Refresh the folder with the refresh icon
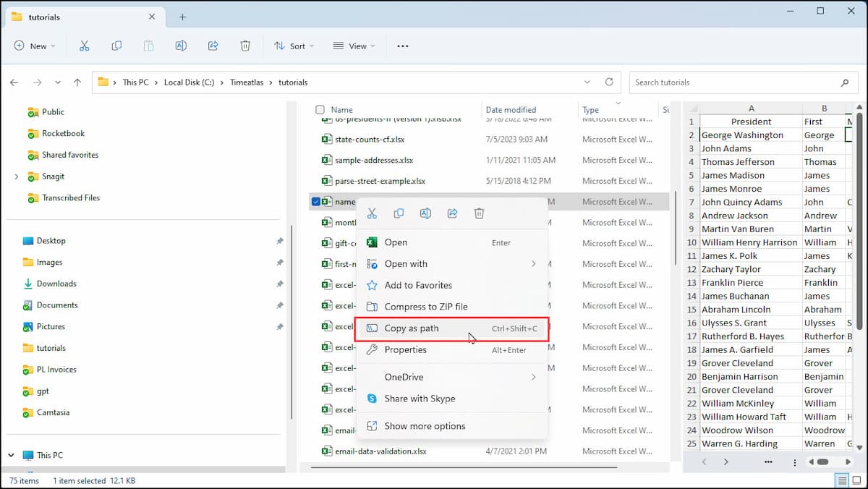 coord(608,82)
